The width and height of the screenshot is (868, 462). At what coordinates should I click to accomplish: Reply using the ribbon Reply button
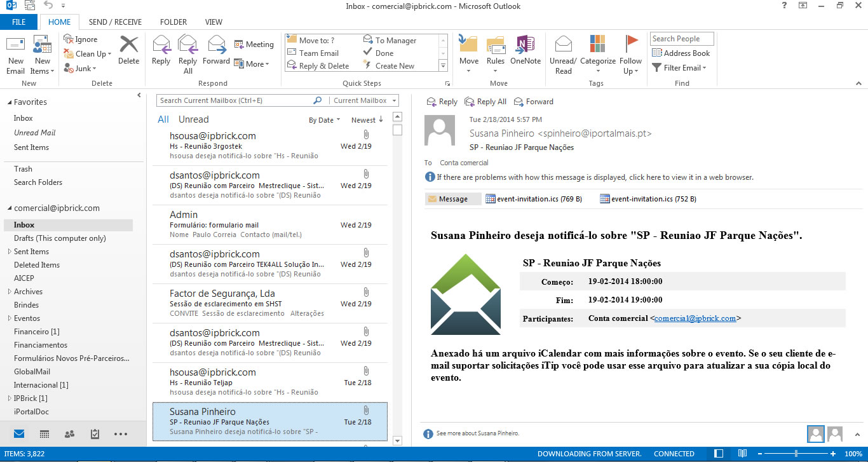pos(161,50)
